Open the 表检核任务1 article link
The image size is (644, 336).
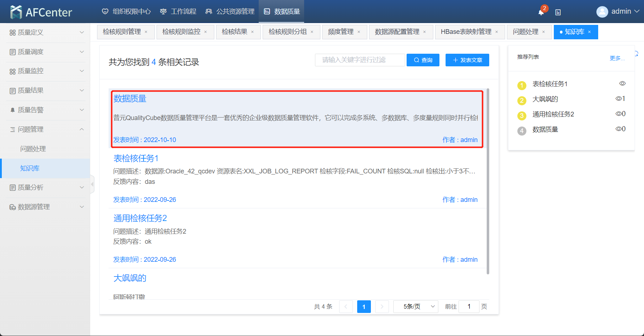(136, 158)
